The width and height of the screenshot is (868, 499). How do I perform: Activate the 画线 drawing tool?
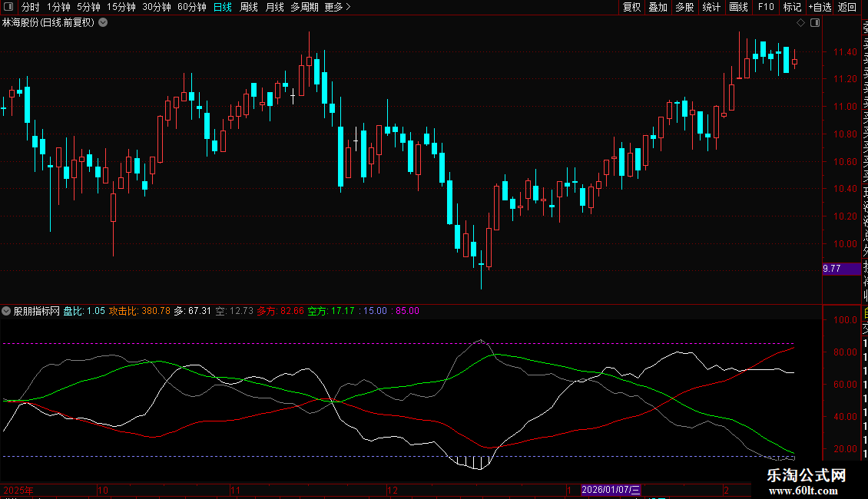coord(738,7)
